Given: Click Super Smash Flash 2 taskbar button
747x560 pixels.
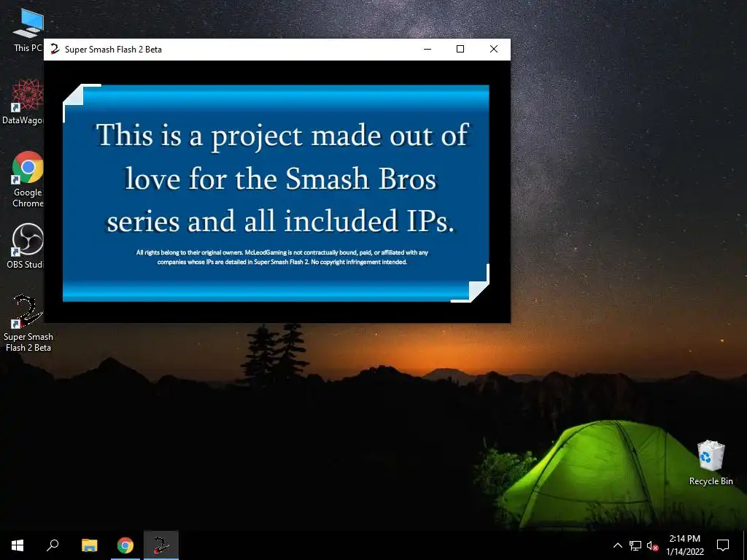Looking at the screenshot, I should pos(161,545).
